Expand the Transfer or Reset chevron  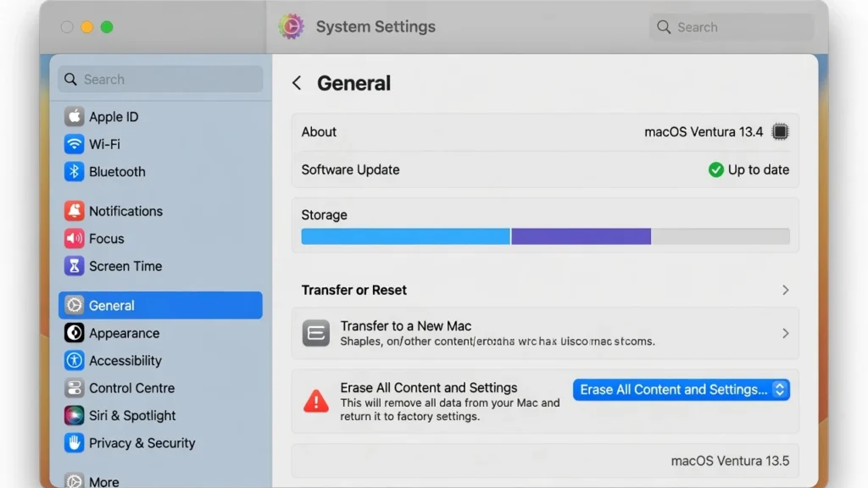pos(786,290)
